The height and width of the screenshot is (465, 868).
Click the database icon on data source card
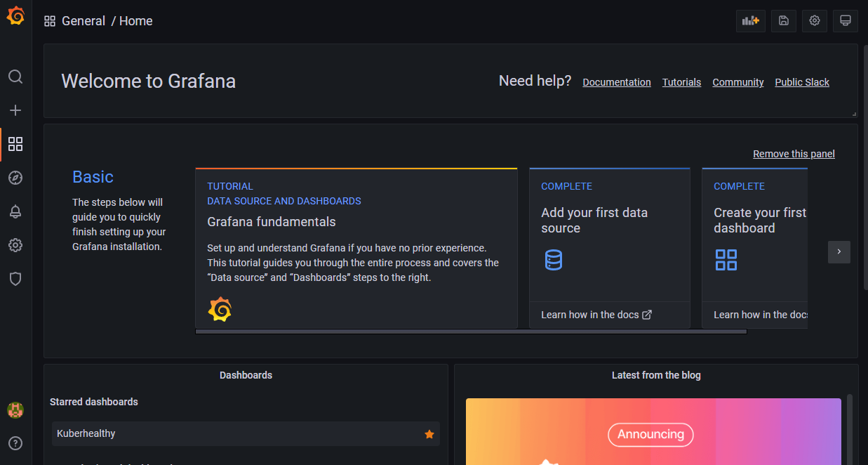coord(554,260)
